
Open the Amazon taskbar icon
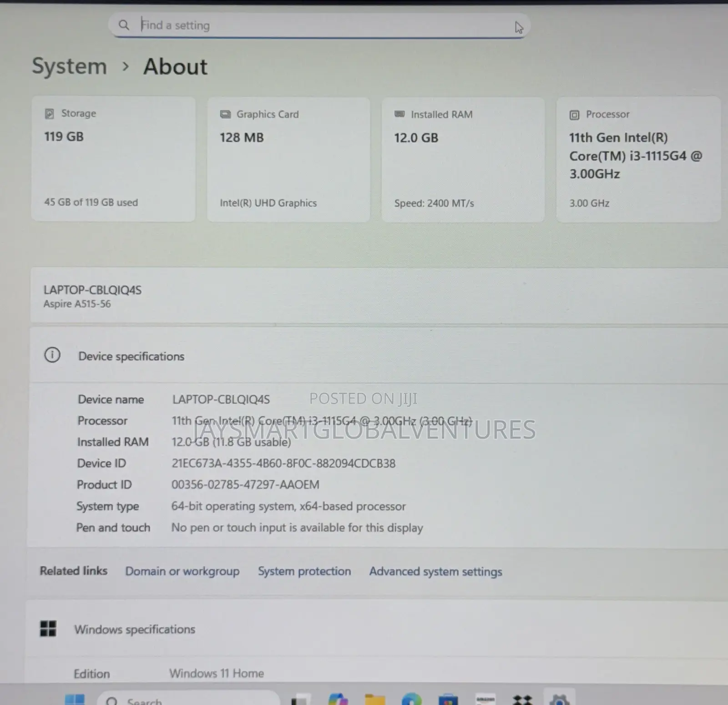485,700
